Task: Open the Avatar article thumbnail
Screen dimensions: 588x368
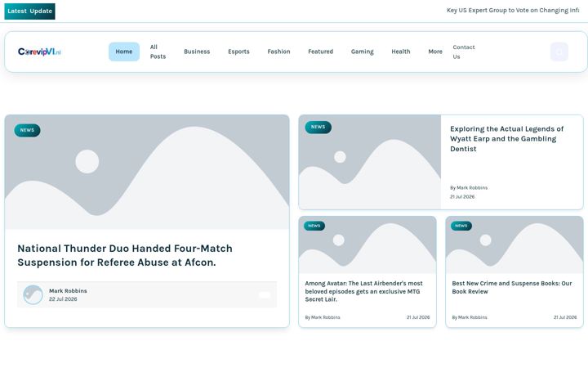Action: click(x=367, y=245)
